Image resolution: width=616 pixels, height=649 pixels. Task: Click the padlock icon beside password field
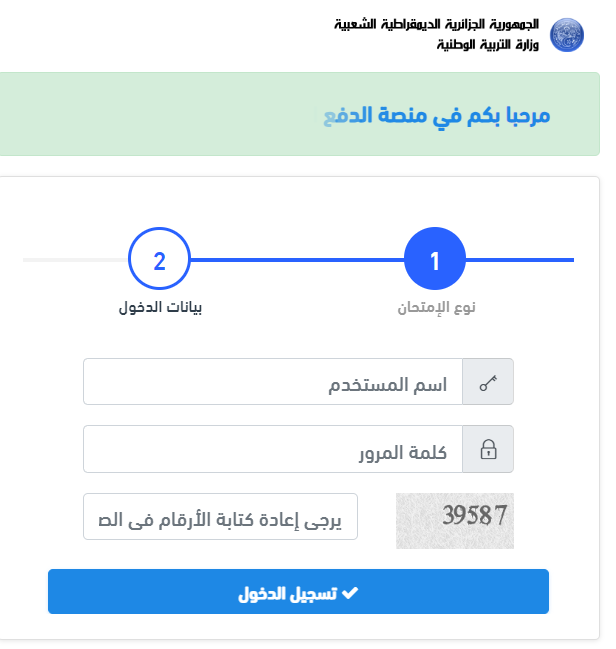click(488, 449)
